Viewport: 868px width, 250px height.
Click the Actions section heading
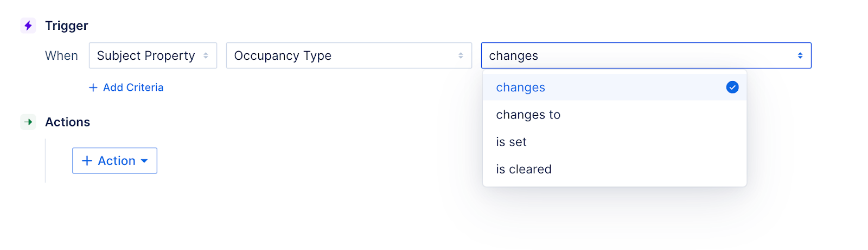[68, 122]
